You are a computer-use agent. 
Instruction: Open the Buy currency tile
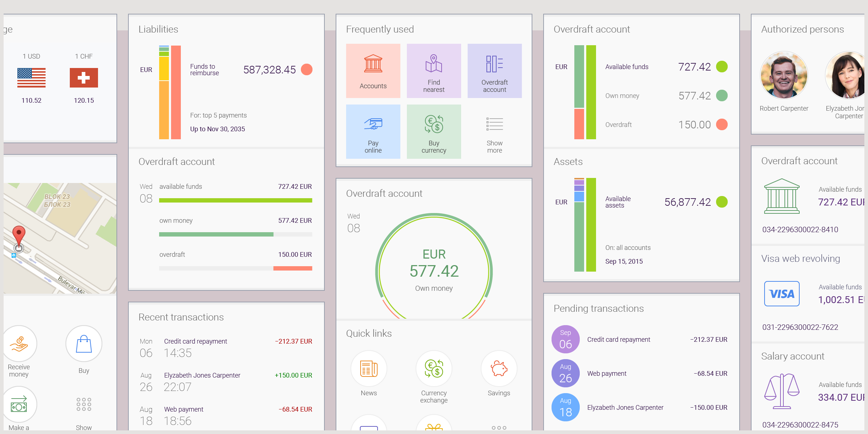click(x=434, y=132)
